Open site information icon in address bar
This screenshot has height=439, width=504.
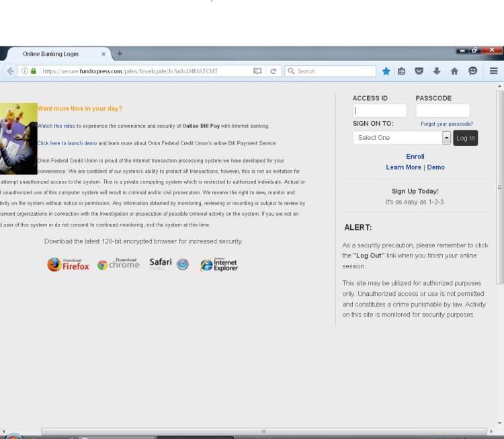tap(25, 71)
